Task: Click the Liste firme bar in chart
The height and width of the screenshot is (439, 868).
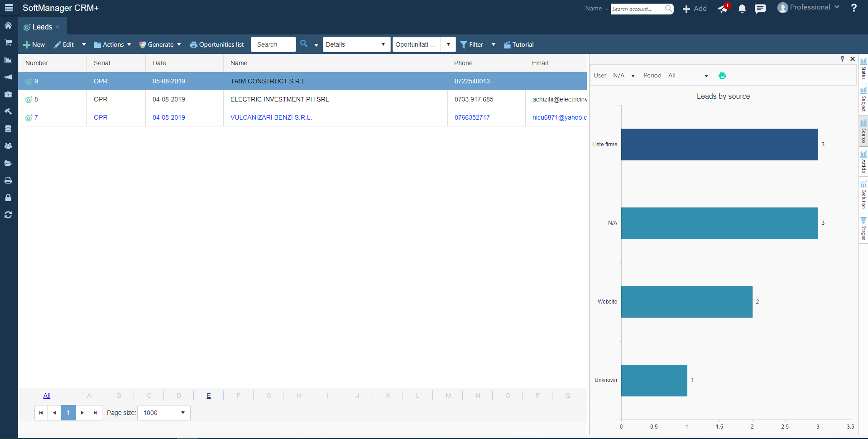Action: [719, 145]
